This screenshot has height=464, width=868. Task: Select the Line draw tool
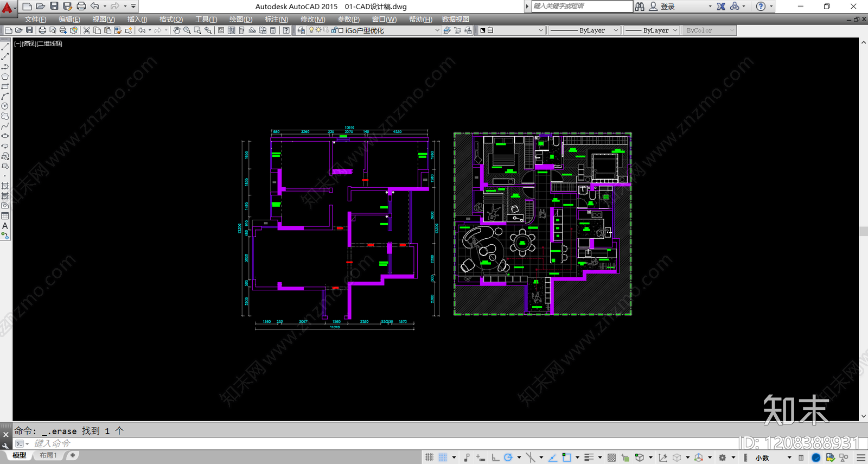[5, 47]
